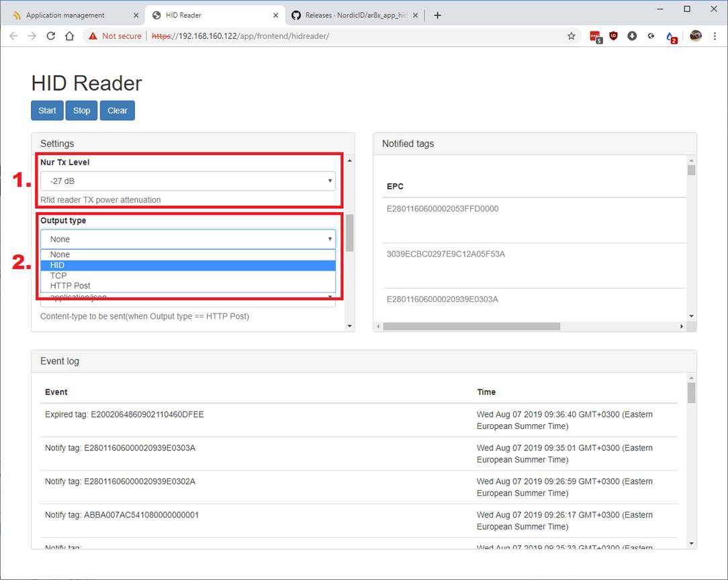Viewport: 728px width, 580px height.
Task: Click the Rfid reader TX power attenuation text
Action: click(100, 200)
